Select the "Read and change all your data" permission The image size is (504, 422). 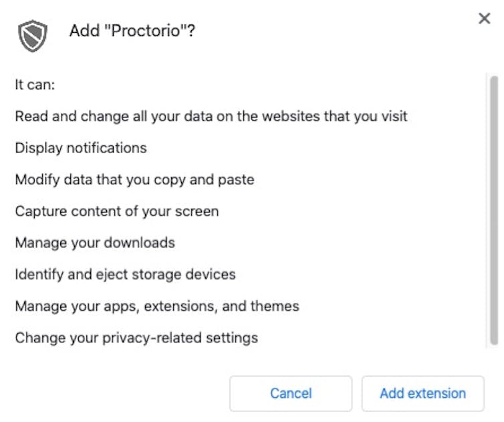pyautogui.click(x=211, y=116)
